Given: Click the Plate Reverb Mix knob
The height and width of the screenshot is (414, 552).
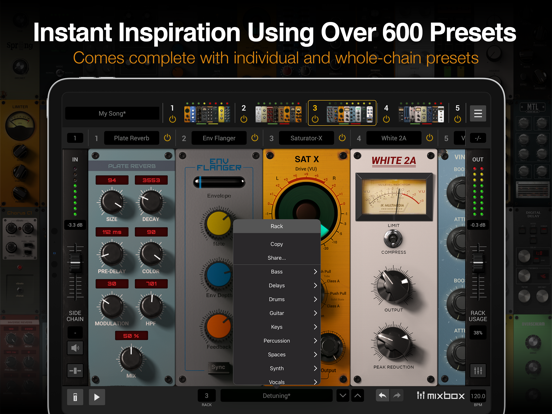Looking at the screenshot, I should (x=131, y=358).
